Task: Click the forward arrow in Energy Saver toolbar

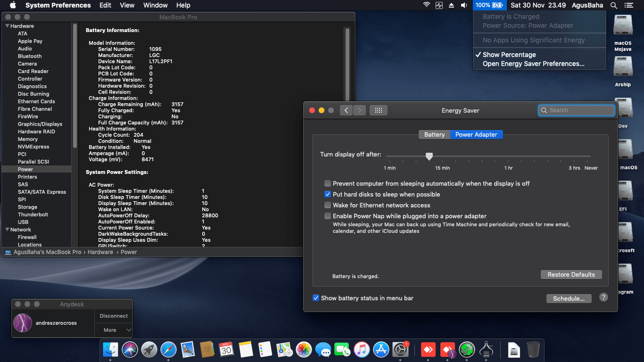Action: (359, 110)
